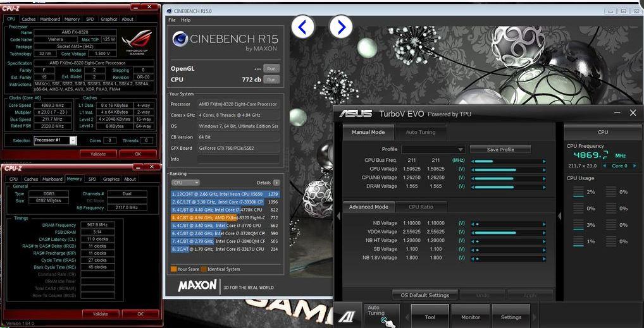644x328 pixels.
Task: Click left arrow before the Tool button
Action: tap(407, 317)
